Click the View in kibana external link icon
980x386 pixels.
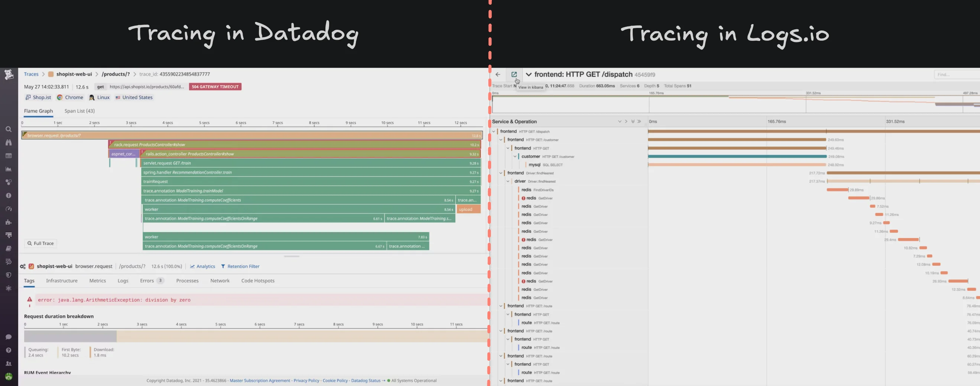coord(515,74)
